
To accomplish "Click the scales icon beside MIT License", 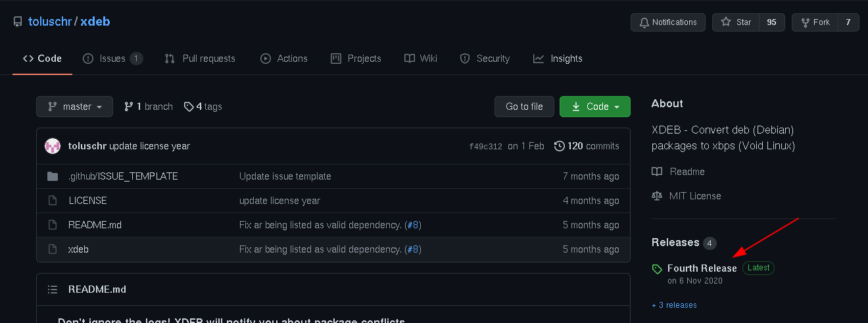I will coord(657,196).
